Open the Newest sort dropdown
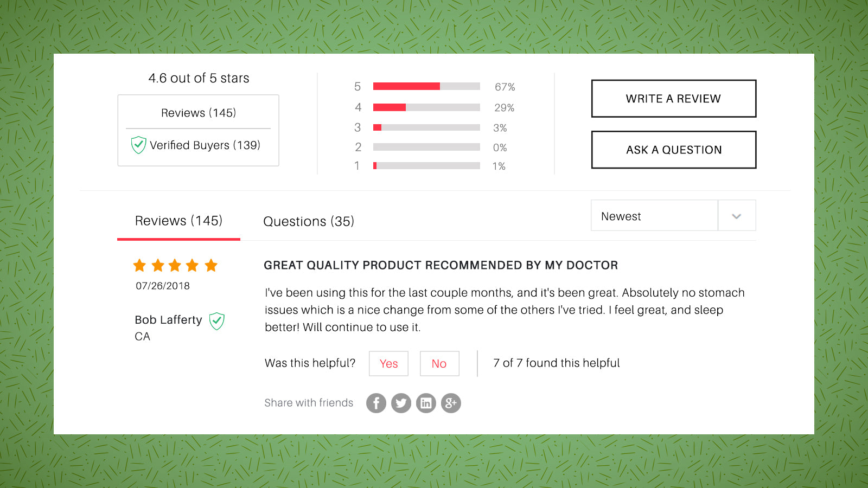The height and width of the screenshot is (488, 868). 654,215
